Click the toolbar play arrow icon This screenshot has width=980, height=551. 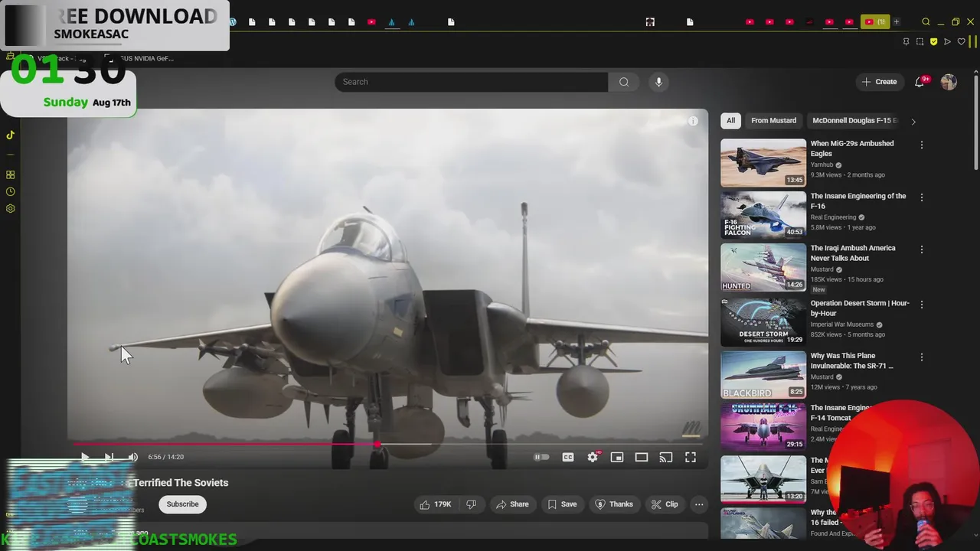coord(947,41)
